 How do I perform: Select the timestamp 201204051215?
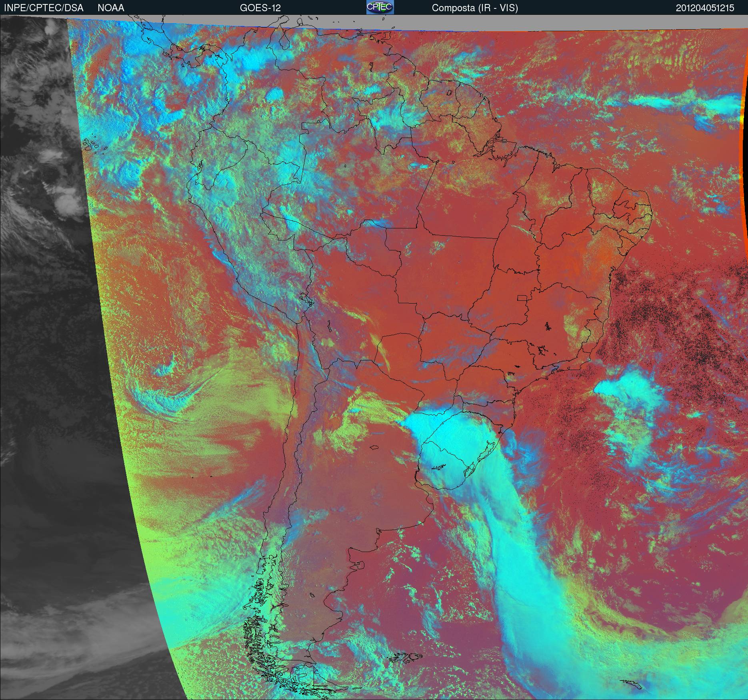click(705, 8)
